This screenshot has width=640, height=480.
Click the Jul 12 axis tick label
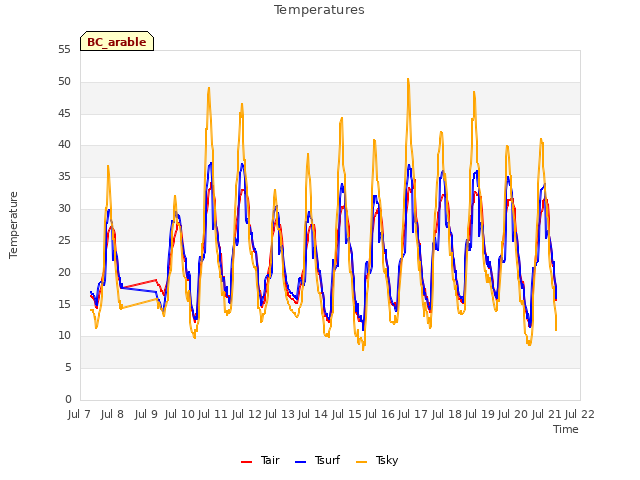[247, 414]
